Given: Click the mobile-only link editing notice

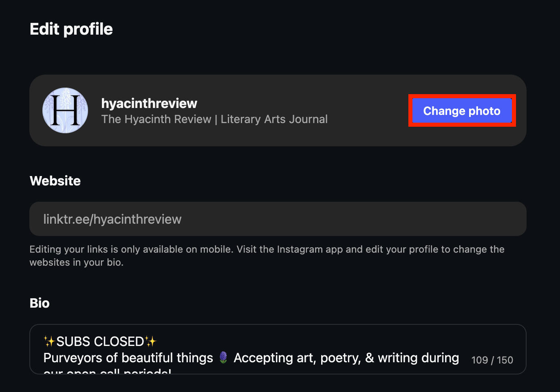Looking at the screenshot, I should (x=267, y=255).
